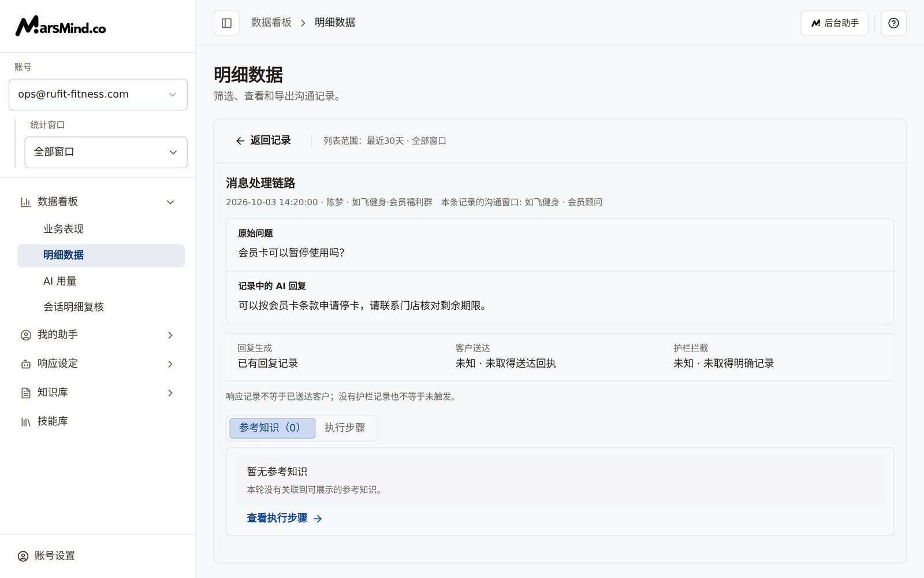Click the 返回记录 button text
This screenshot has height=578, width=924.
pos(270,140)
